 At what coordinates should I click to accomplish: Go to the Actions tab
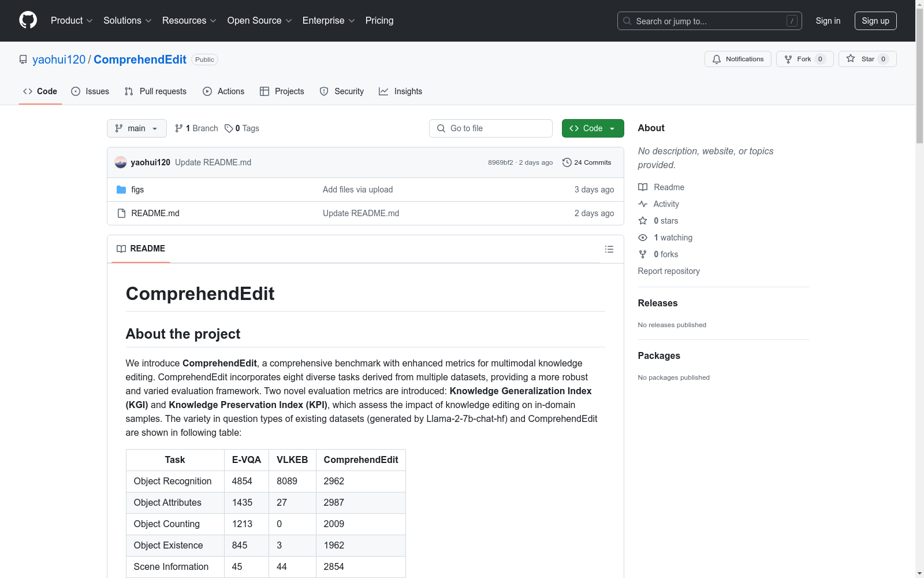[223, 91]
